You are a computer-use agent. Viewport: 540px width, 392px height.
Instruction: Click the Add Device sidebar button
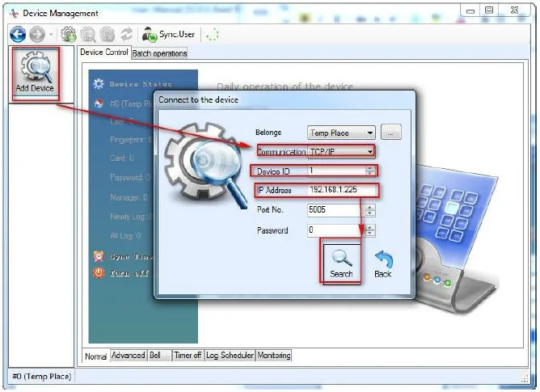pyautogui.click(x=35, y=74)
